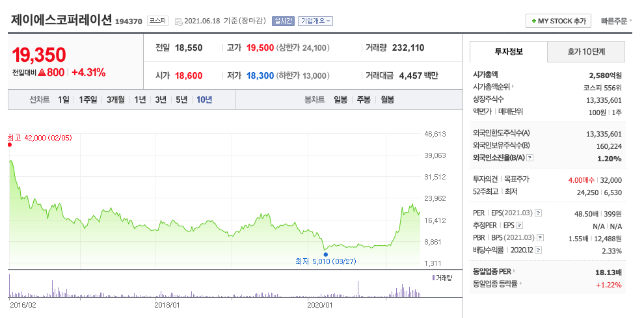Click the 배당수익률 value 2.33%
644x318 pixels.
(611, 250)
